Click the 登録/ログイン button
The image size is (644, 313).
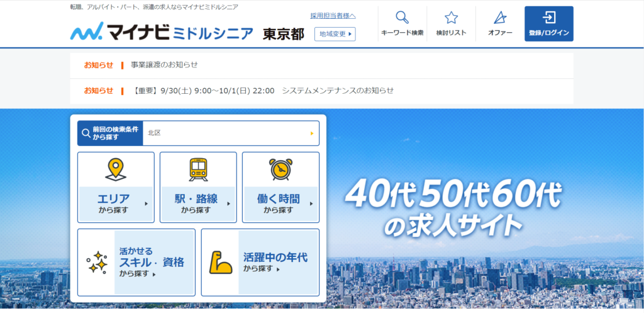(x=548, y=24)
